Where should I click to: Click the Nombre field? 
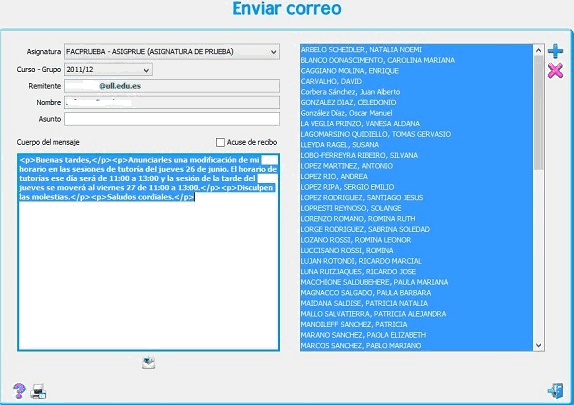coord(172,103)
